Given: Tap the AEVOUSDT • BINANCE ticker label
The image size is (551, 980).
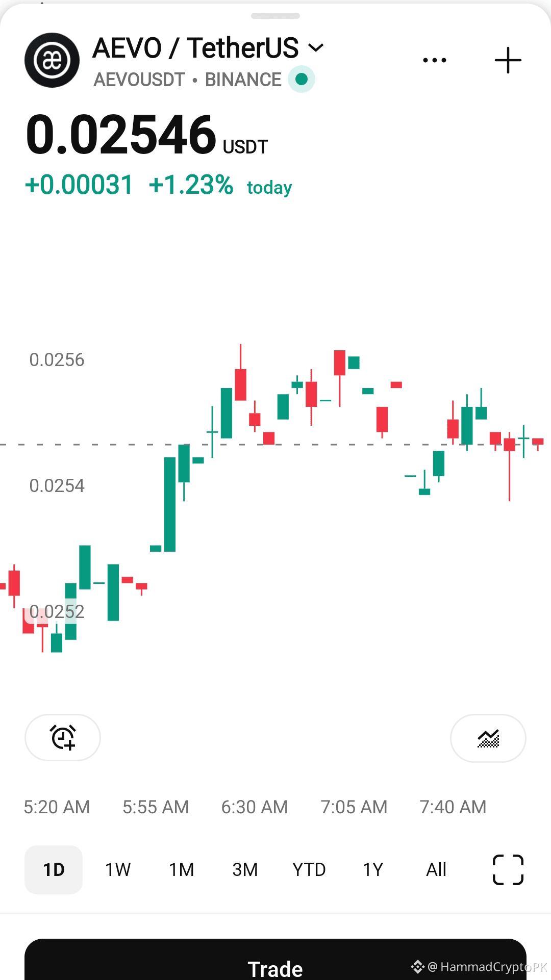Looking at the screenshot, I should [188, 80].
